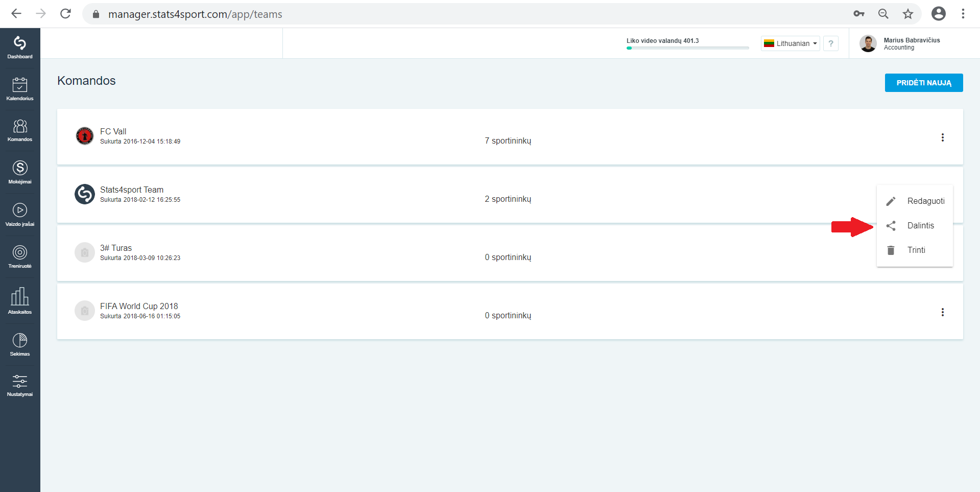Open Vaizdo įrašai video section

click(x=20, y=215)
